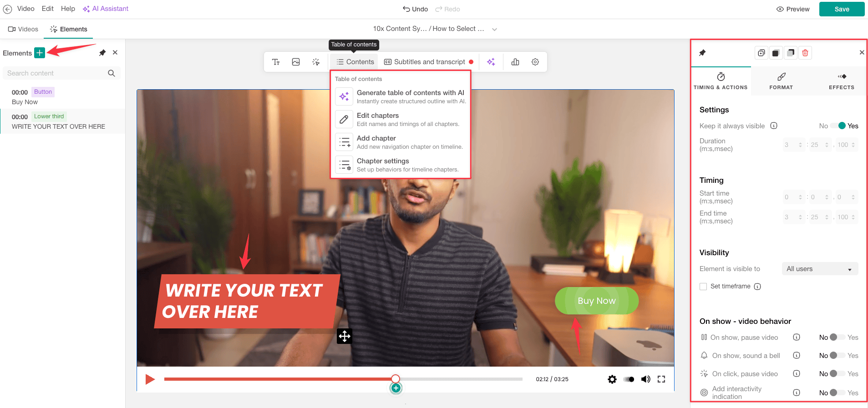Viewport: 868px width, 408px height.
Task: Adjust End time seconds stepper
Action: (x=827, y=217)
